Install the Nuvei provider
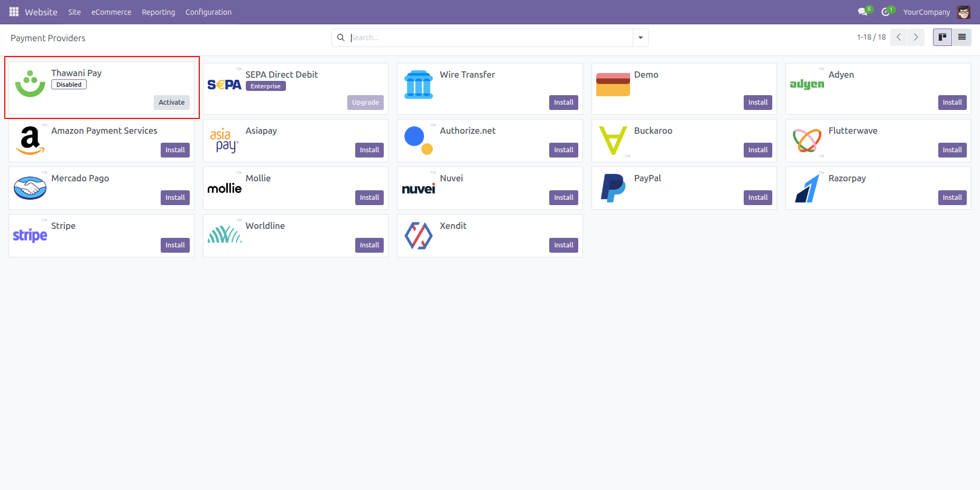The width and height of the screenshot is (980, 490). pos(563,198)
